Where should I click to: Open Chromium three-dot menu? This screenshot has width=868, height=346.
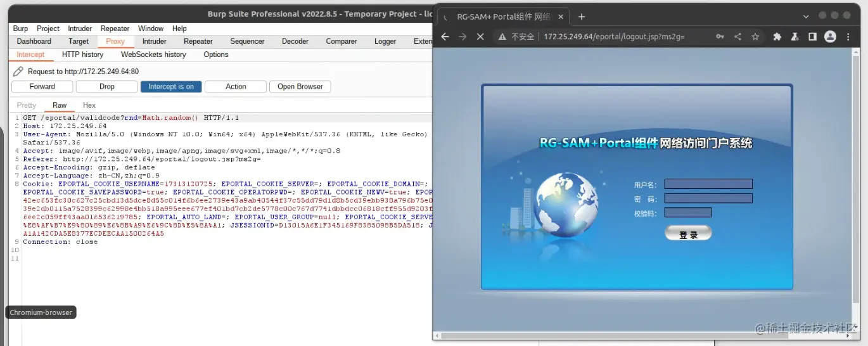(x=848, y=37)
